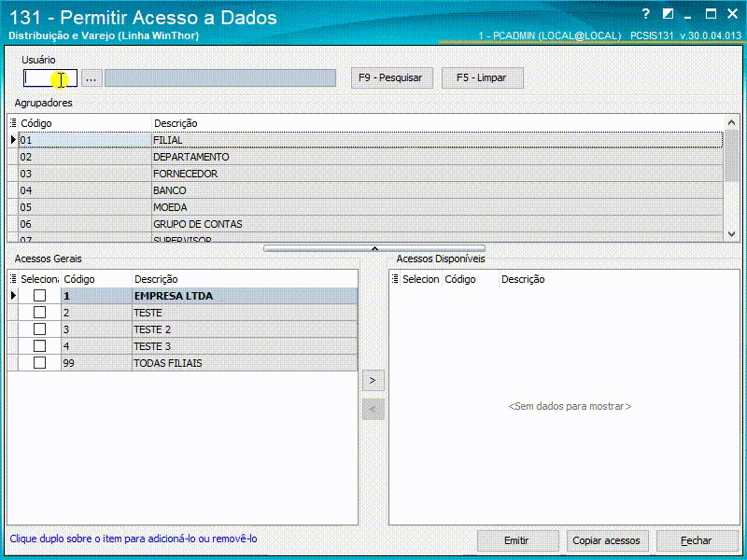Select TESTE 3 description cell
747x560 pixels.
pos(245,346)
